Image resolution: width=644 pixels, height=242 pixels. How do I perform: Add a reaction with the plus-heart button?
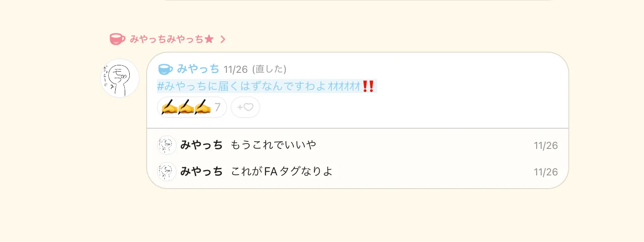[x=245, y=107]
